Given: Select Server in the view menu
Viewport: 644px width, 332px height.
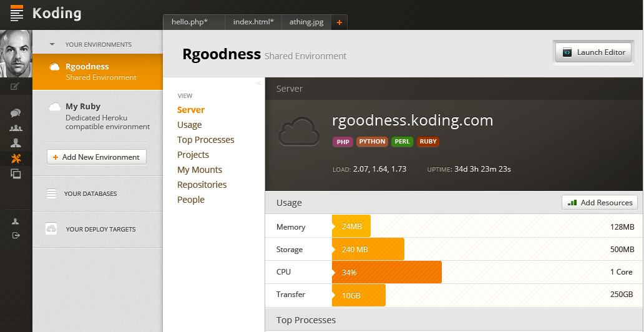Looking at the screenshot, I should (191, 110).
